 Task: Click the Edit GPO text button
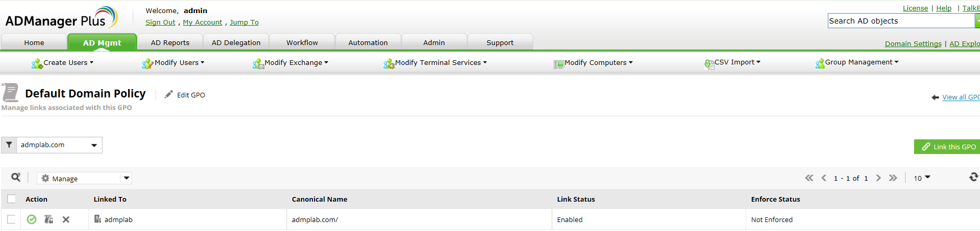191,95
